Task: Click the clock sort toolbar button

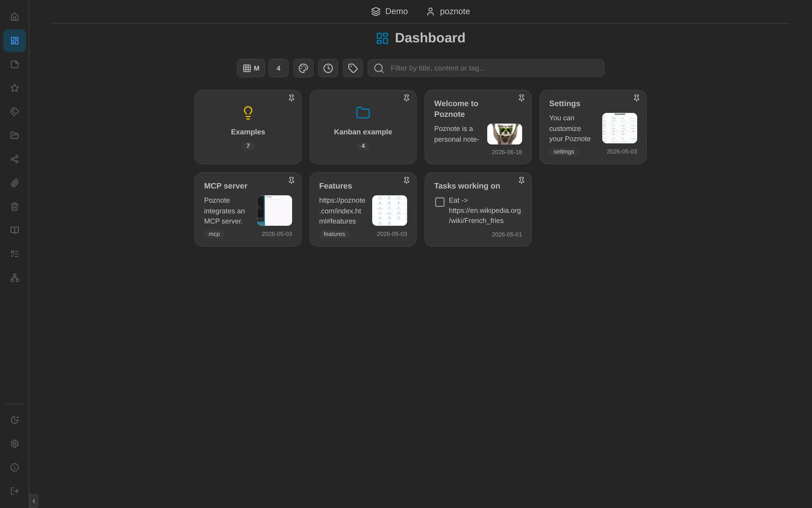Action: point(328,68)
